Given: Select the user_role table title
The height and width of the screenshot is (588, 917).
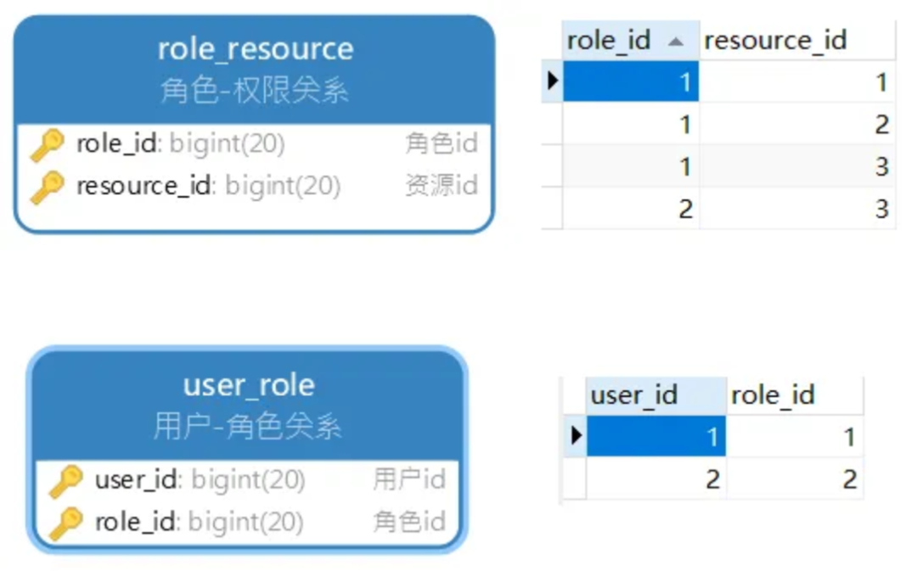Looking at the screenshot, I should pyautogui.click(x=249, y=385).
